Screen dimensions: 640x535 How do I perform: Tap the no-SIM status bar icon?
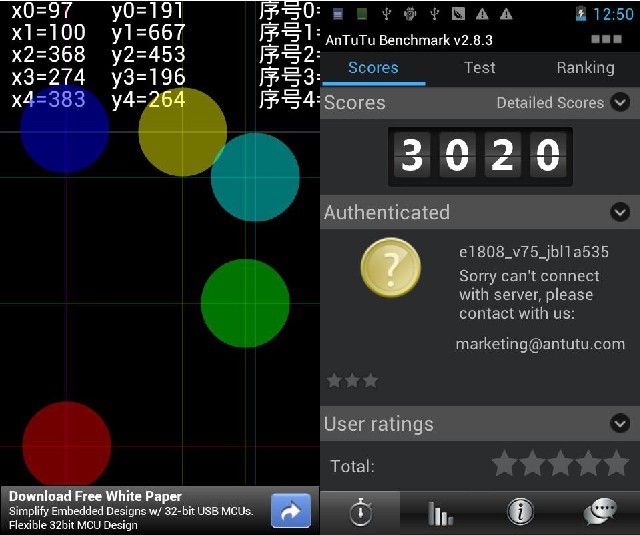(x=458, y=14)
